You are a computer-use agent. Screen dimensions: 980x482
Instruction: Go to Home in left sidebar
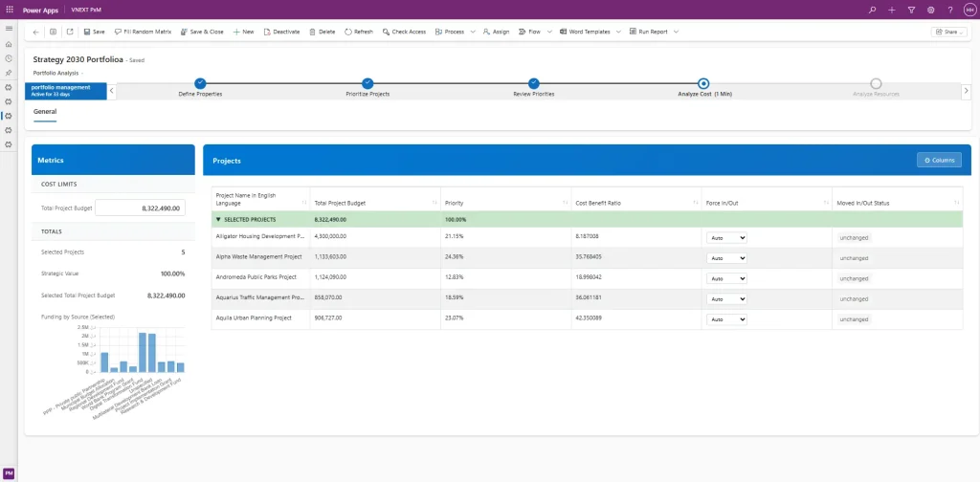tap(9, 44)
